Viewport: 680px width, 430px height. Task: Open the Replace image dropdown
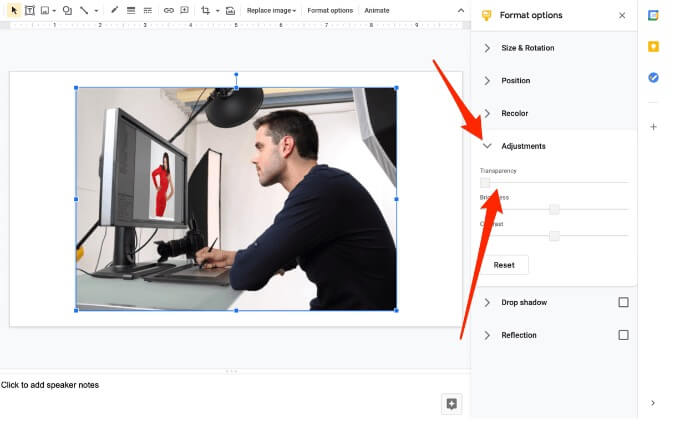271,10
